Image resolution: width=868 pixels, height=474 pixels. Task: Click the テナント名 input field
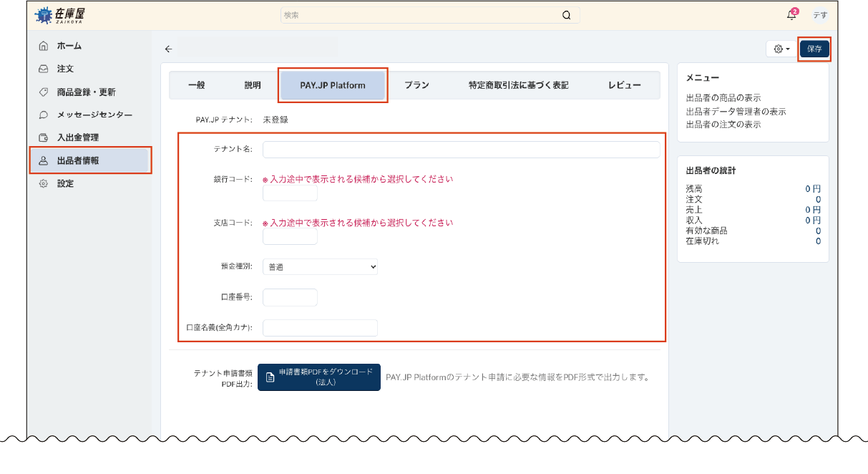click(462, 150)
